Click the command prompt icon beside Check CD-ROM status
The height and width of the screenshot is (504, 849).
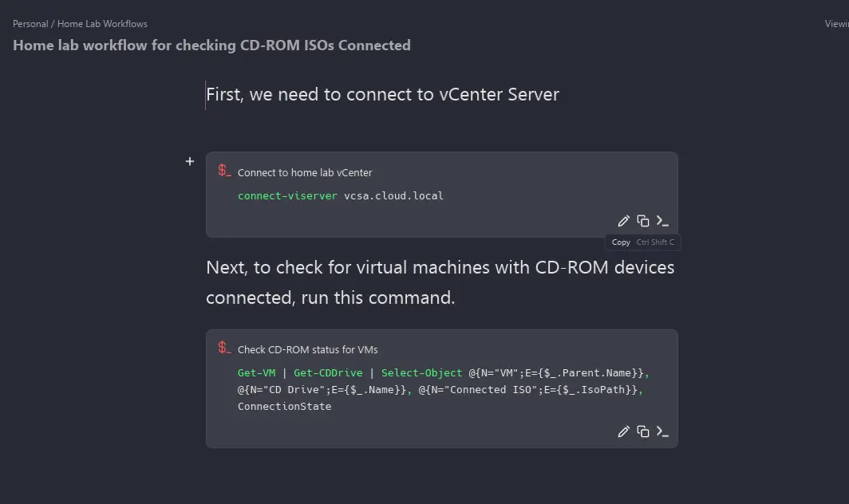coord(224,348)
